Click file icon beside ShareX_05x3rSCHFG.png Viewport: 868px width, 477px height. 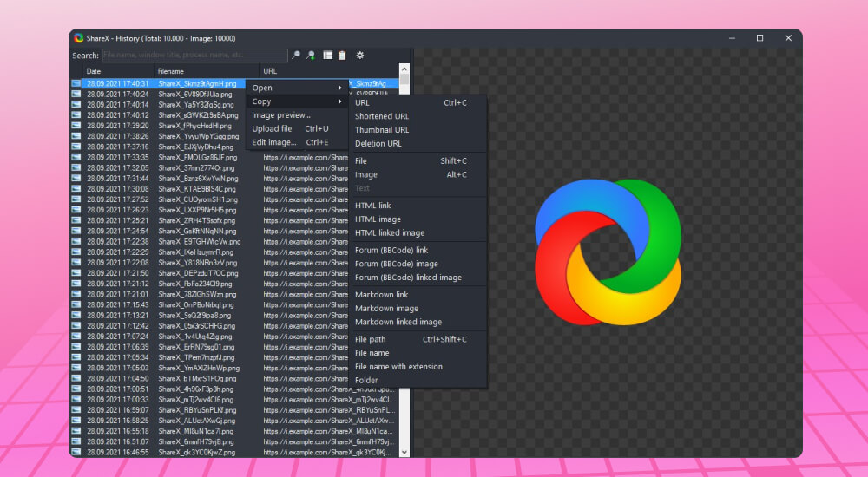click(76, 325)
